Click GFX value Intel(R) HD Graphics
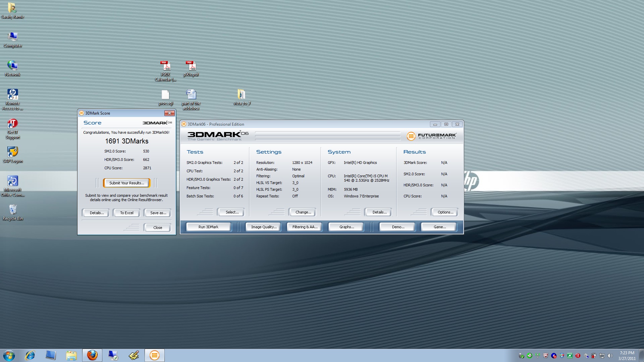Screen dimensions: 644x362 point(360,163)
